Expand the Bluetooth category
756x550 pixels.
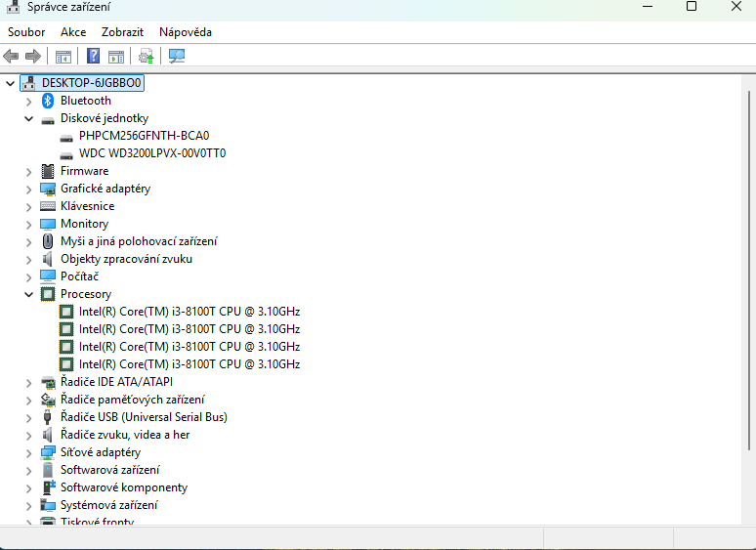click(x=29, y=102)
